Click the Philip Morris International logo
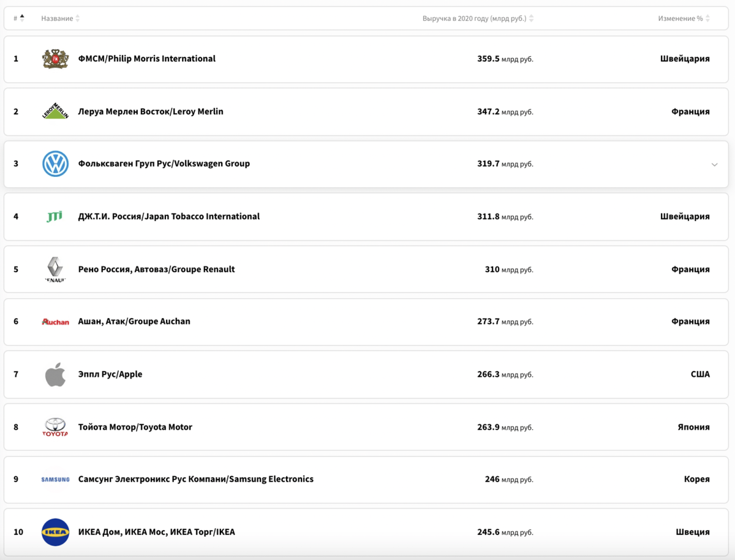The height and width of the screenshot is (560, 735). pos(55,59)
